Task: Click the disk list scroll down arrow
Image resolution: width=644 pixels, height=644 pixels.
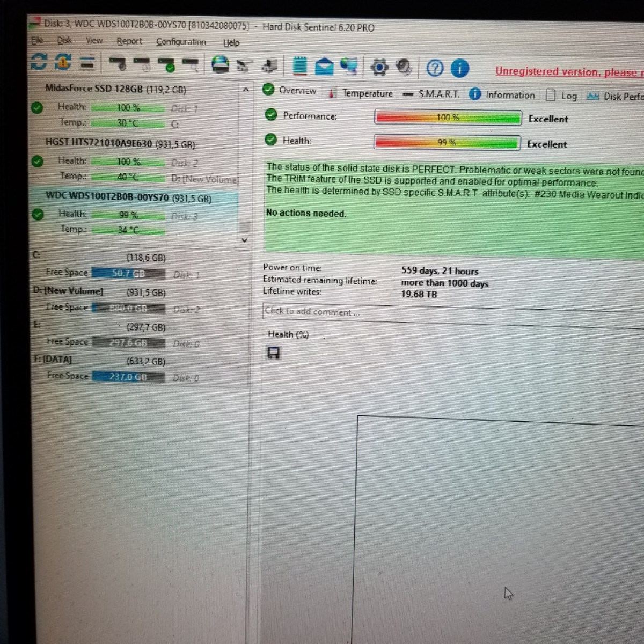Action: click(x=245, y=240)
